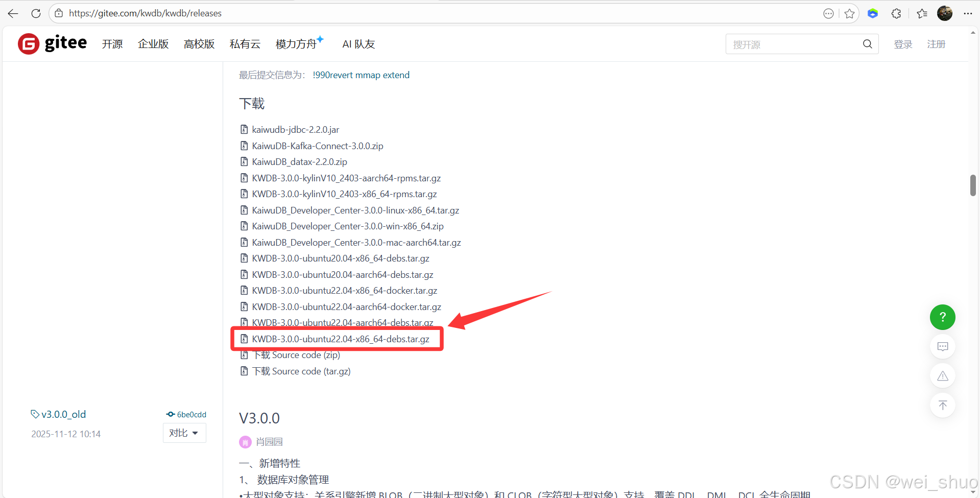Download KaiwuDB_Developer_Center-3.0.0-linux-x86_64.tar.gz
This screenshot has width=980, height=498.
pos(355,210)
